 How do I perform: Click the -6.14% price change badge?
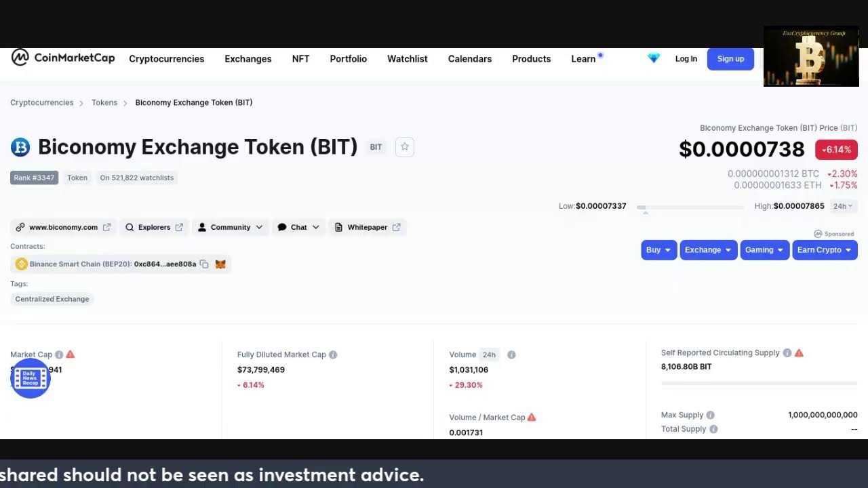(x=837, y=150)
